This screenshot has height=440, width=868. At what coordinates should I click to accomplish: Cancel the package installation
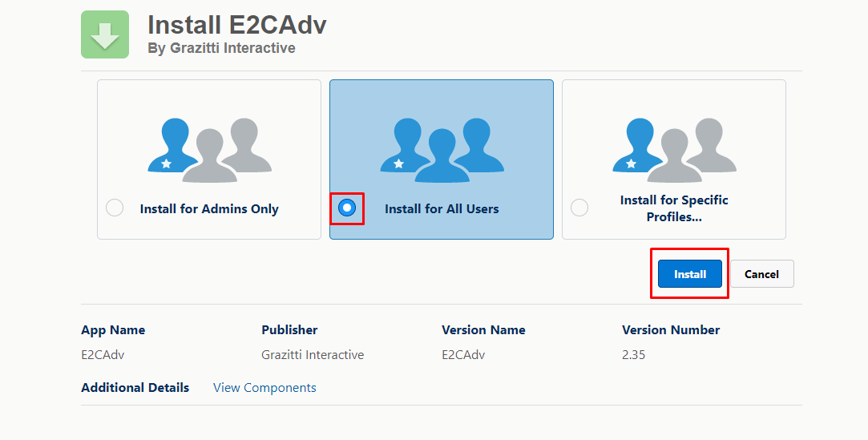[x=761, y=274]
